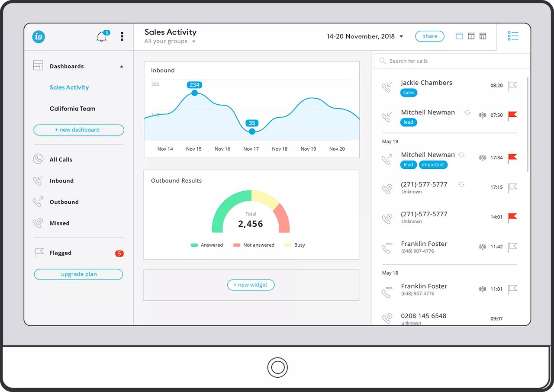The width and height of the screenshot is (554, 392).
Task: Open the notifications bell icon
Action: pos(101,36)
